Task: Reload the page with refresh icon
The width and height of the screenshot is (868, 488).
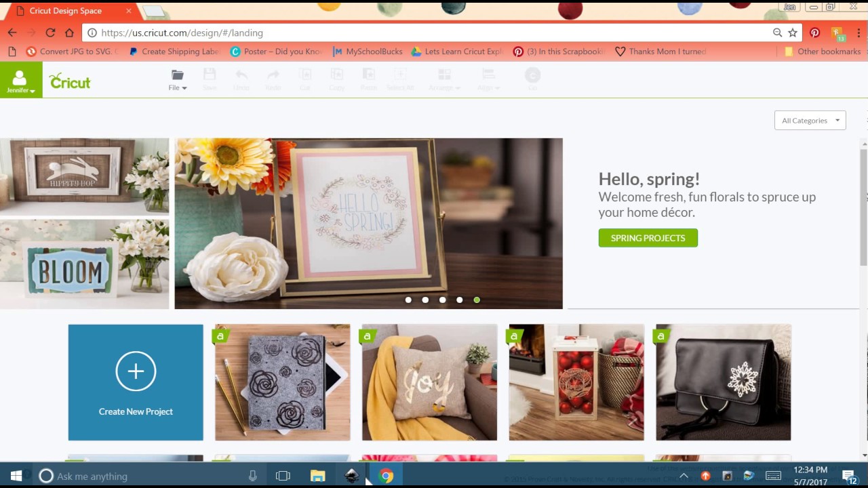Action: click(x=50, y=33)
